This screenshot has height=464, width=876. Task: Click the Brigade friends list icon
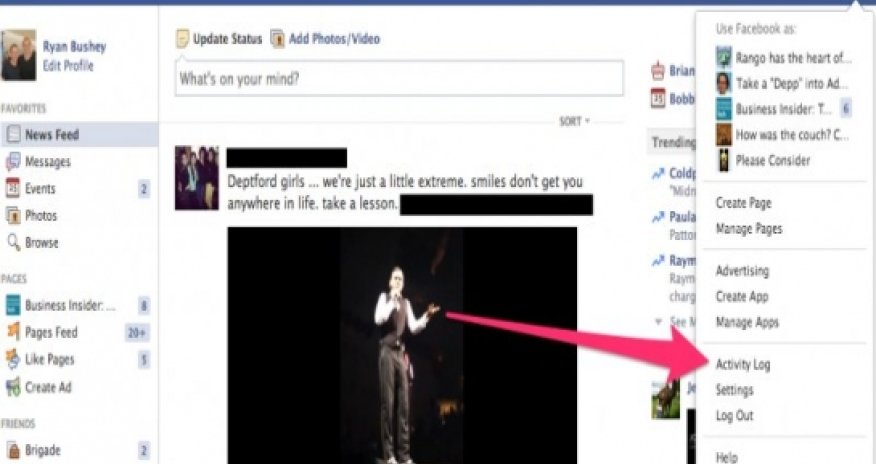pyautogui.click(x=13, y=450)
